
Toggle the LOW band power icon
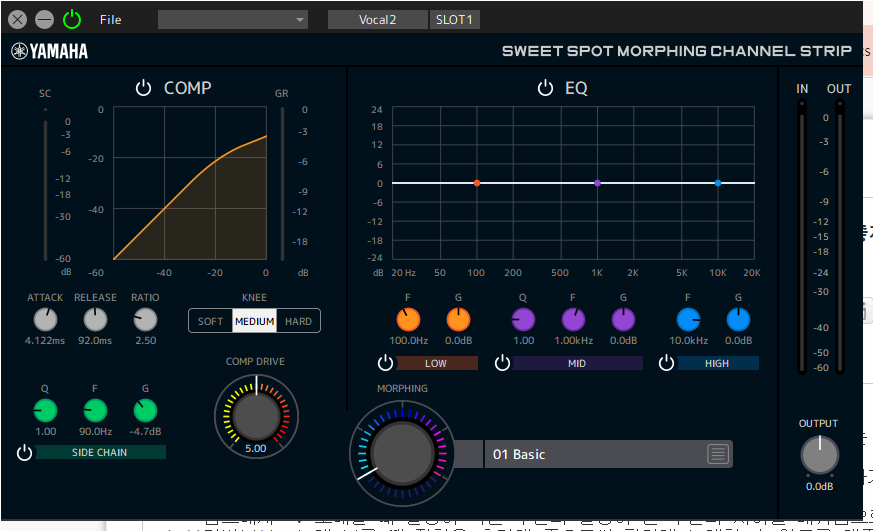coord(385,363)
